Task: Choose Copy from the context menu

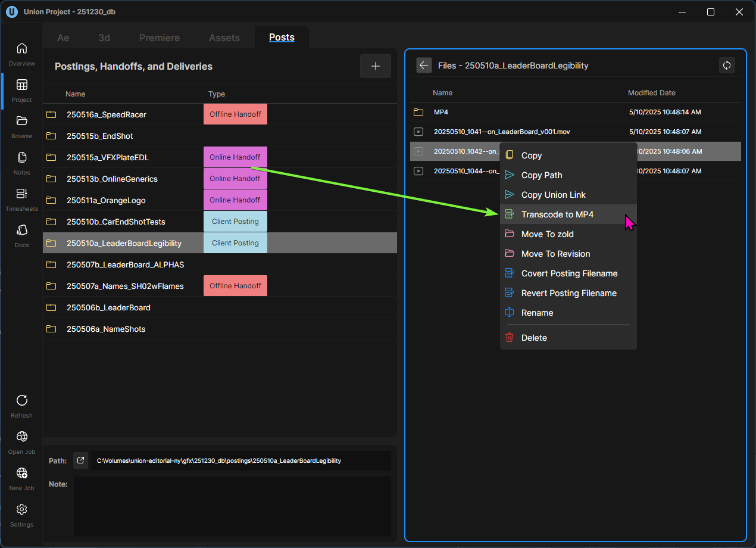Action: tap(568, 155)
